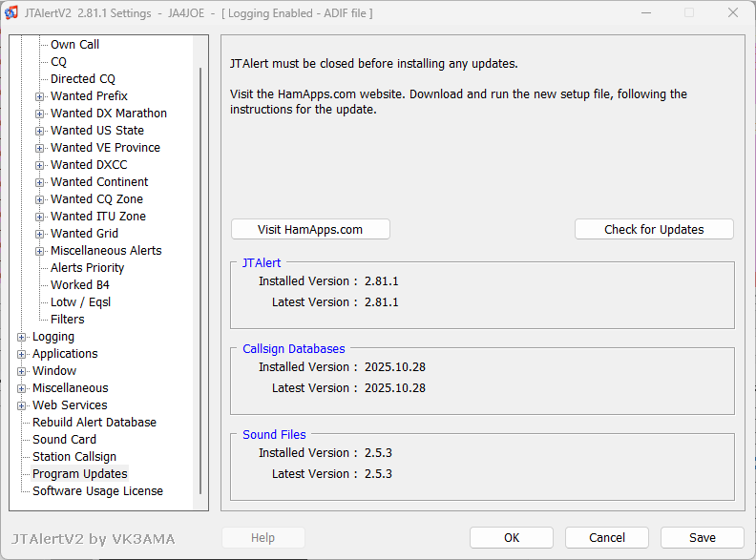
Task: Select the Miscellaneous Alerts label
Action: click(x=106, y=251)
